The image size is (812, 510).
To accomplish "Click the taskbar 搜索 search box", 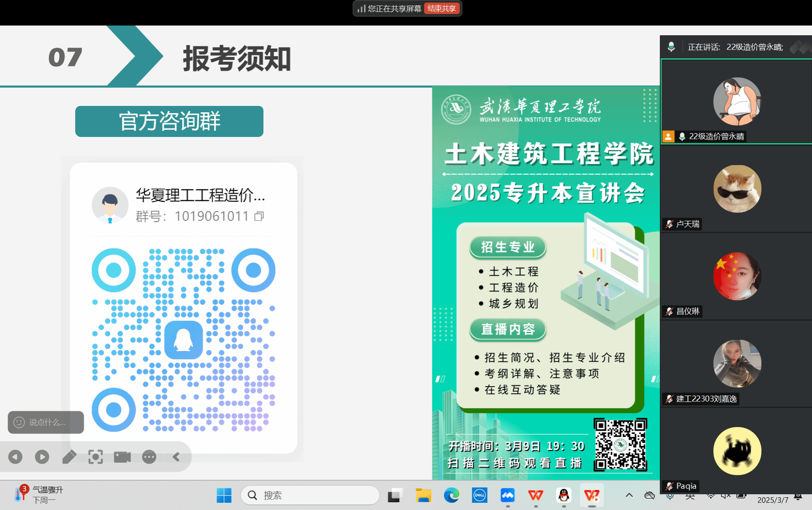I will click(310, 496).
